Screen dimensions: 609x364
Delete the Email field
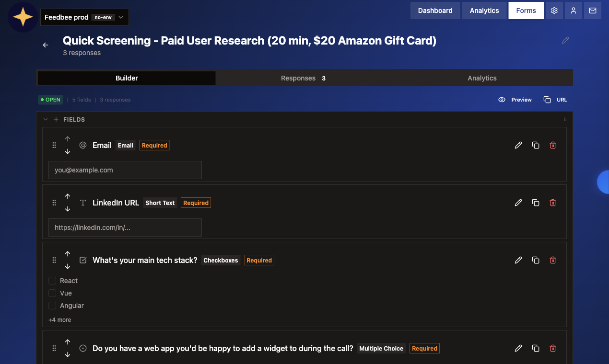[x=553, y=145]
